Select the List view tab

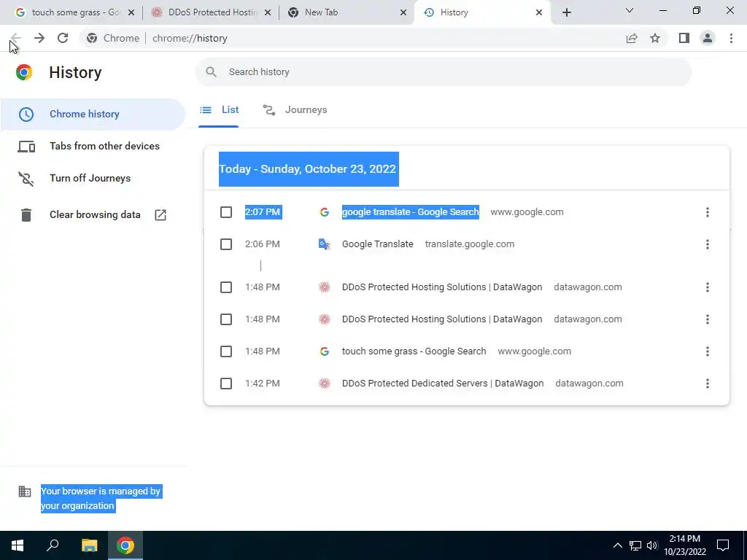coord(219,110)
